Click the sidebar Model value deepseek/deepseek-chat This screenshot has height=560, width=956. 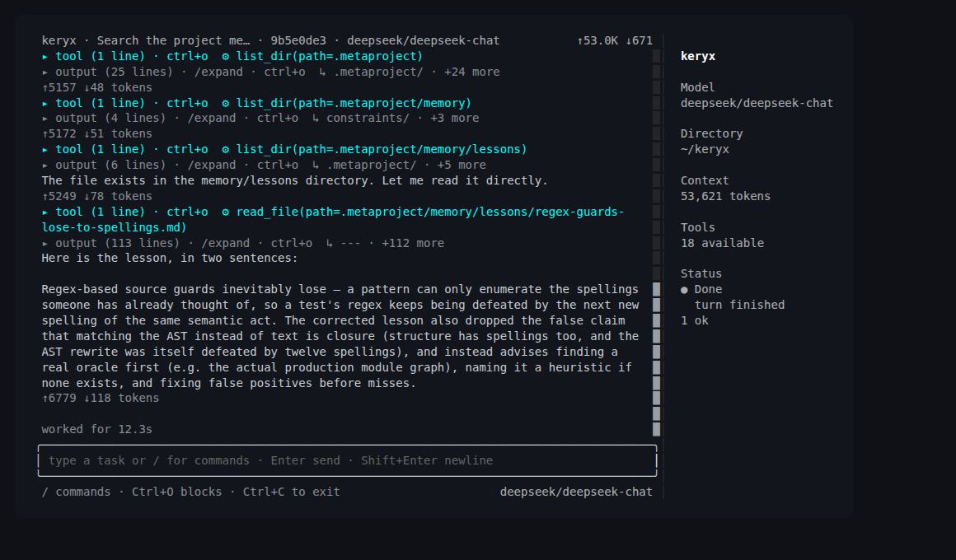click(757, 103)
